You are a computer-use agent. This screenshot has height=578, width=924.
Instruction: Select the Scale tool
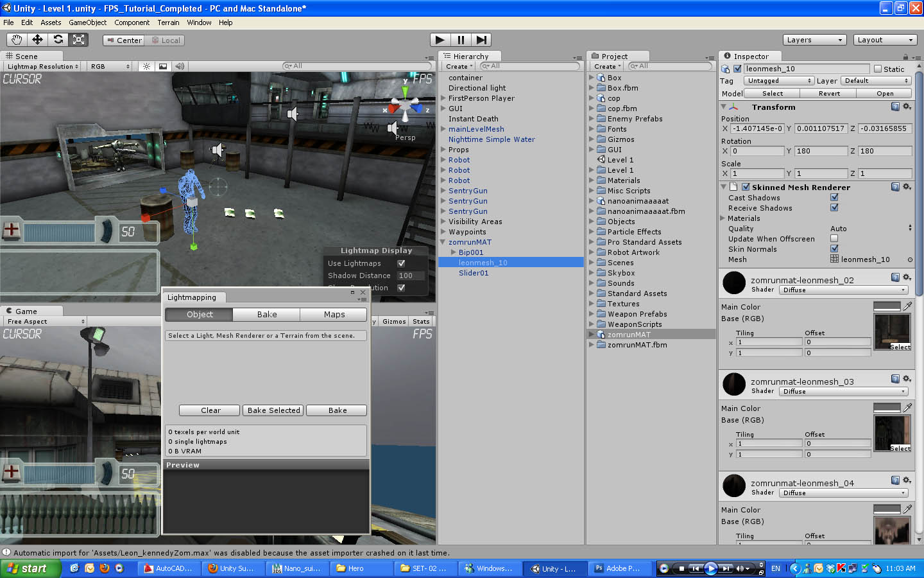(x=79, y=39)
